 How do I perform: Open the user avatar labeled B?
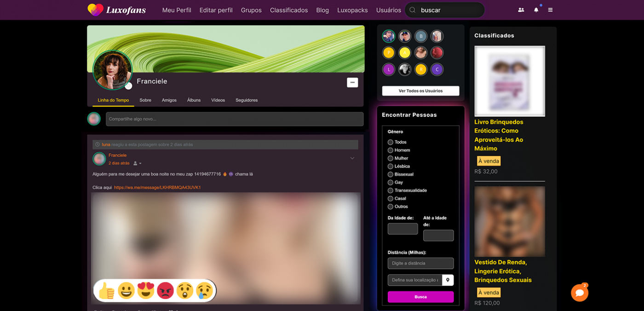(421, 36)
